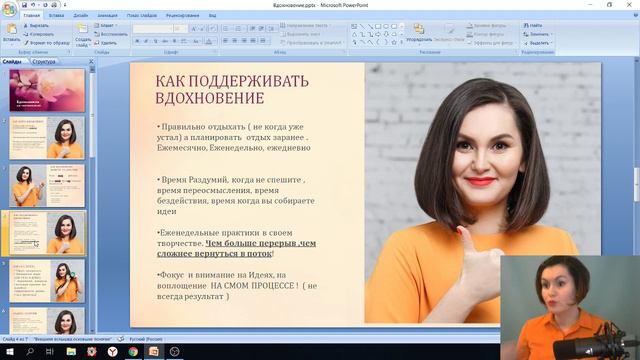The image size is (640, 360).
Task: Toggle underline formatting
Action: point(156,41)
